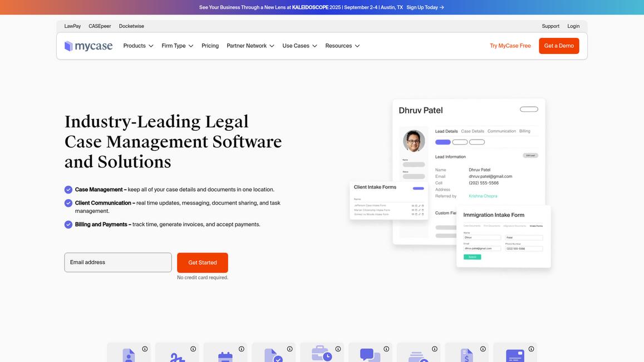Viewport: 644px width, 362px height.
Task: Go to CASEpeer in the top bar
Action: pos(100,26)
